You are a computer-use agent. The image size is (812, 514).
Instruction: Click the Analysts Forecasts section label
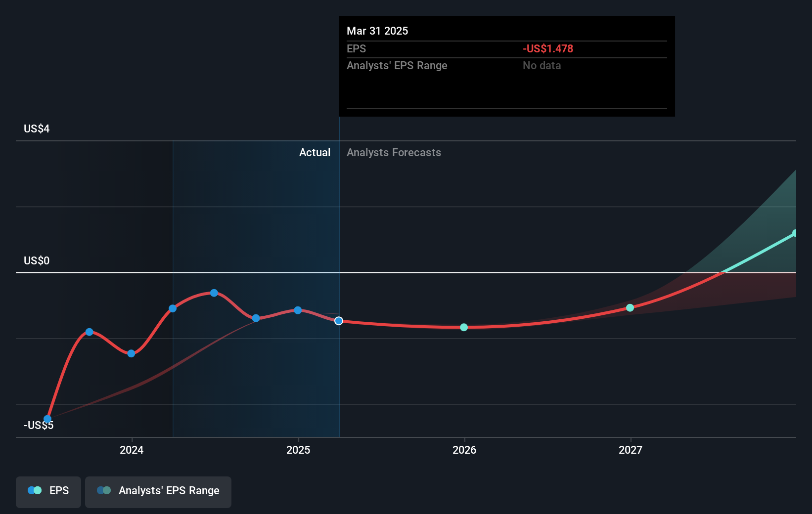[394, 153]
